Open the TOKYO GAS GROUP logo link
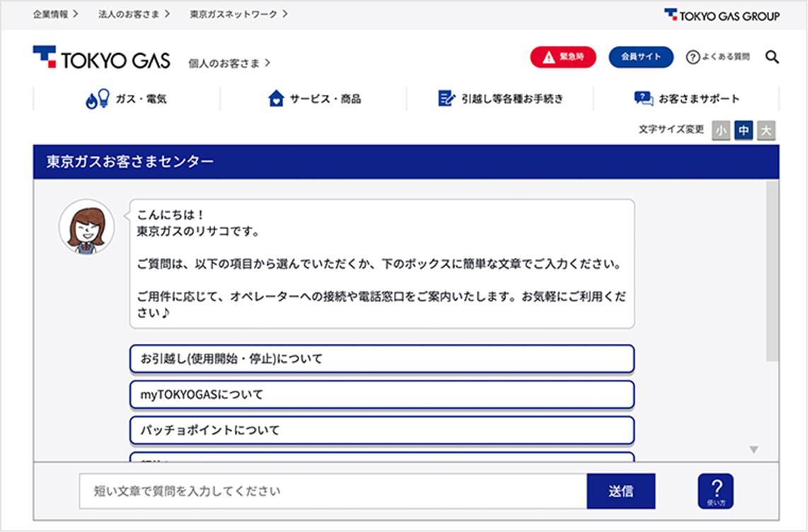The height and width of the screenshot is (532, 808). coord(722,15)
